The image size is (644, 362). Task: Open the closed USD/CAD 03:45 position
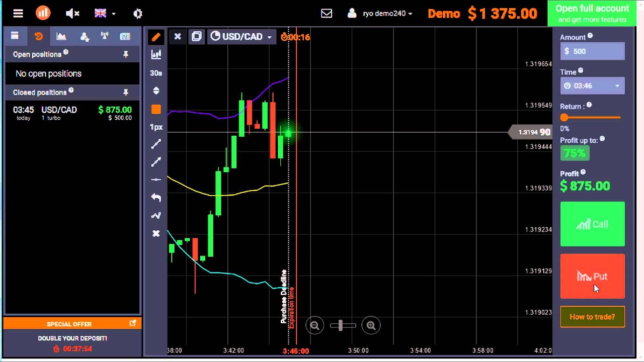(72, 113)
